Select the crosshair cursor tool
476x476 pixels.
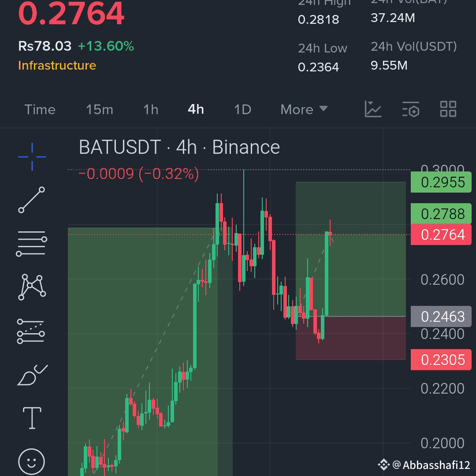pos(32,156)
